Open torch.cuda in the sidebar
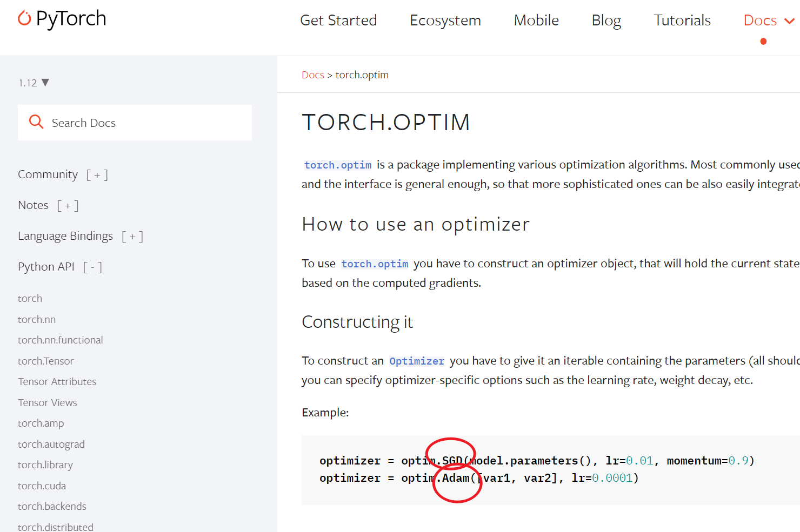800x532 pixels. (42, 486)
